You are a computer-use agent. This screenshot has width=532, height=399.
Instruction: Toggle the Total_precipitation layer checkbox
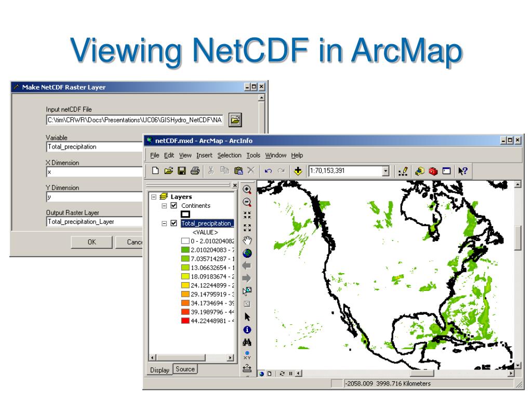point(174,223)
